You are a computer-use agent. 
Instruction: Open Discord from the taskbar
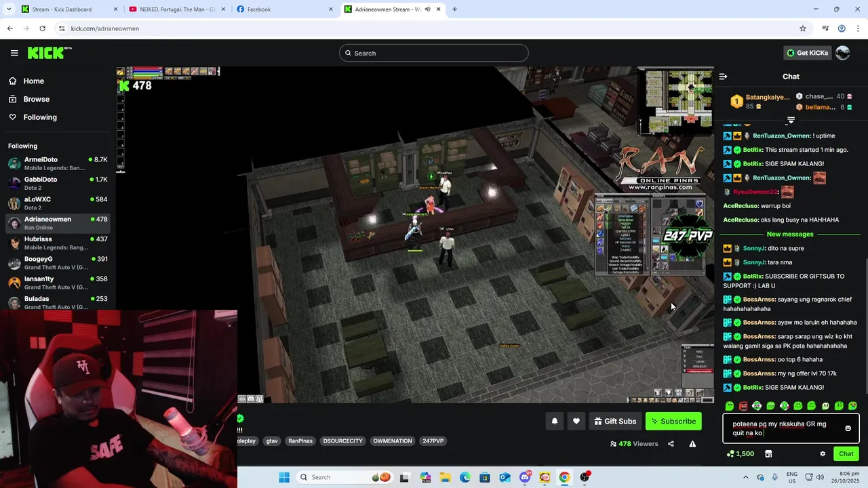[x=525, y=477]
